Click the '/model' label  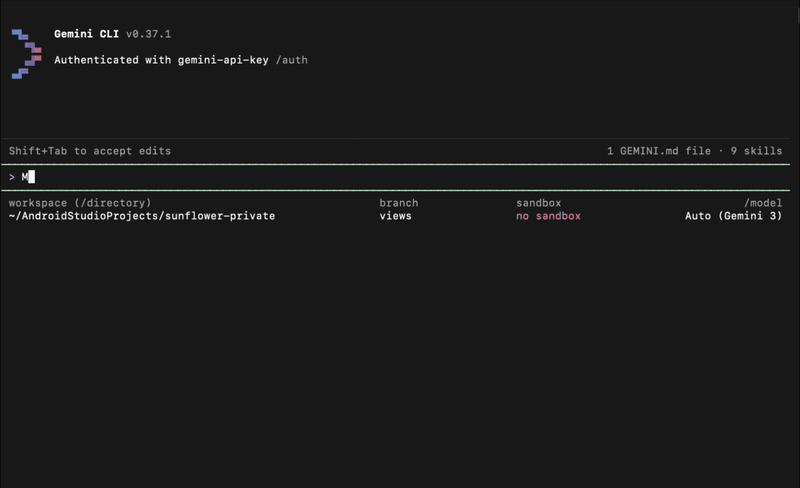pos(763,203)
